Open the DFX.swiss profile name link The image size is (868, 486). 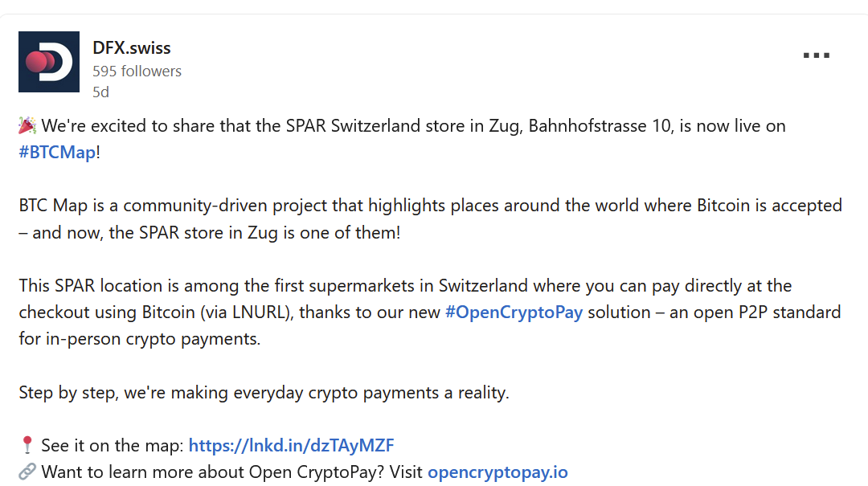pyautogui.click(x=132, y=48)
